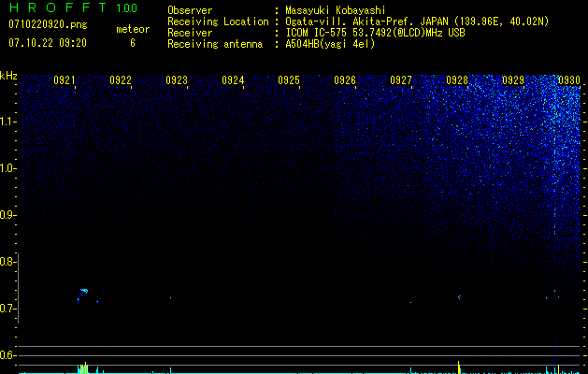Click the Receiving antenna label
The width and height of the screenshot is (588, 374).
point(215,44)
